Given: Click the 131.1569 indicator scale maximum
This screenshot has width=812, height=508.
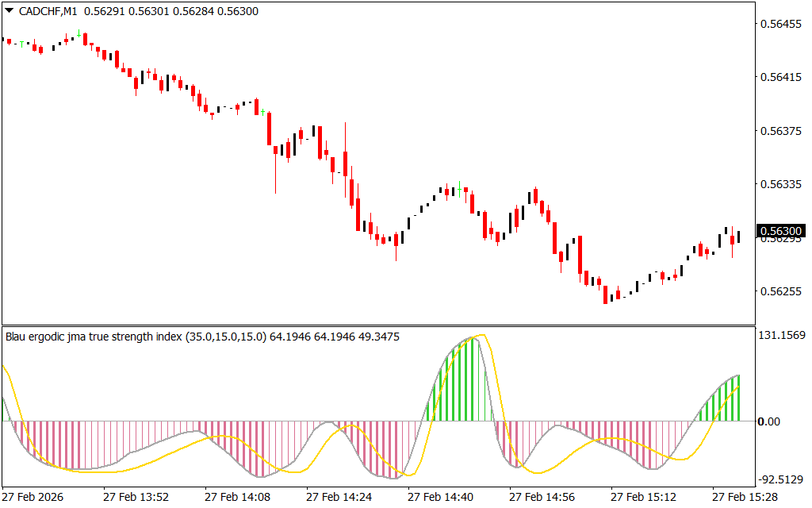Looking at the screenshot, I should point(780,336).
